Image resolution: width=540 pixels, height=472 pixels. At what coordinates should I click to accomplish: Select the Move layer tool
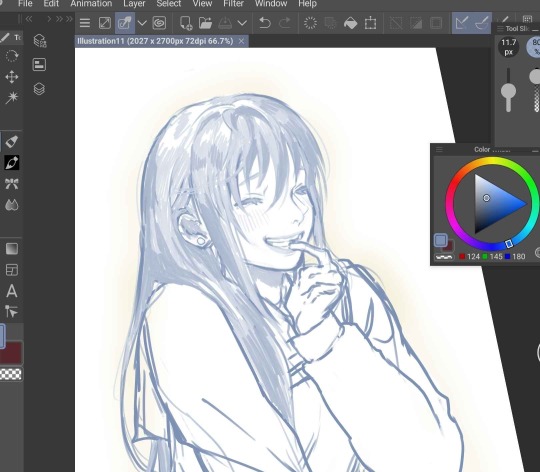12,77
